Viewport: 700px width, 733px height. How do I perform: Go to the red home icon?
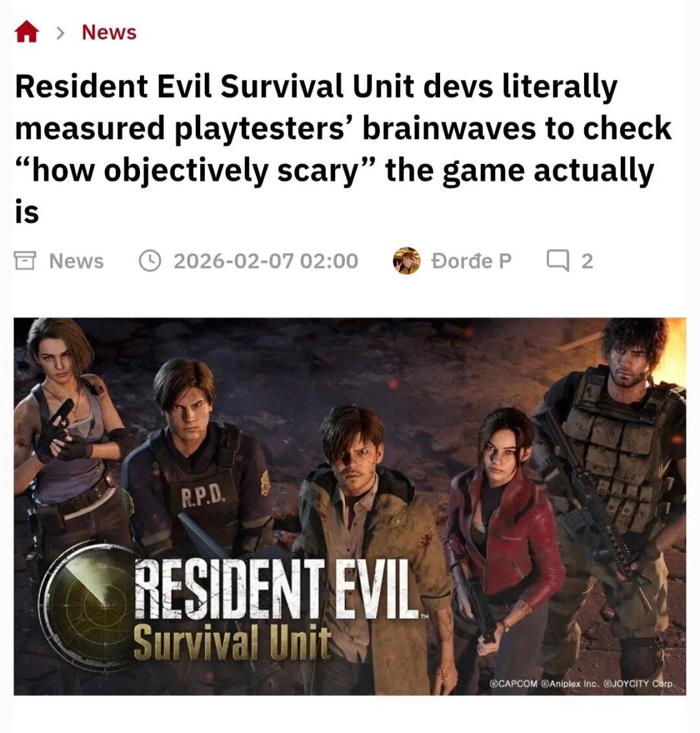click(27, 32)
